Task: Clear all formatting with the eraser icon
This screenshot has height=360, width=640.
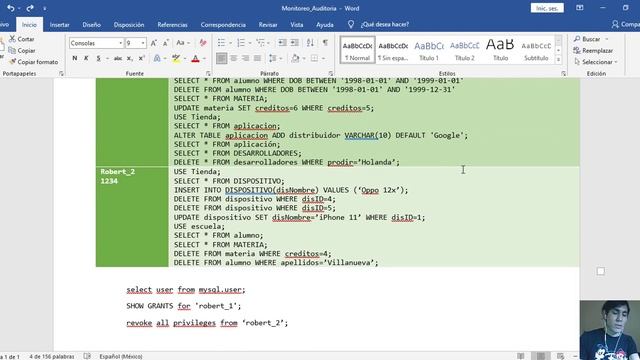Action: (202, 43)
